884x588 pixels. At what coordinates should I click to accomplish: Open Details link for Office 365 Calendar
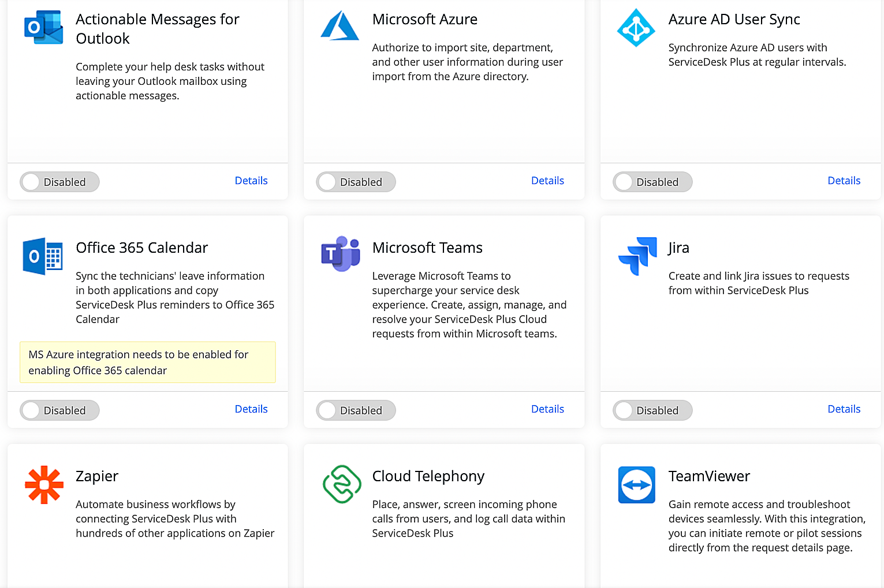251,409
